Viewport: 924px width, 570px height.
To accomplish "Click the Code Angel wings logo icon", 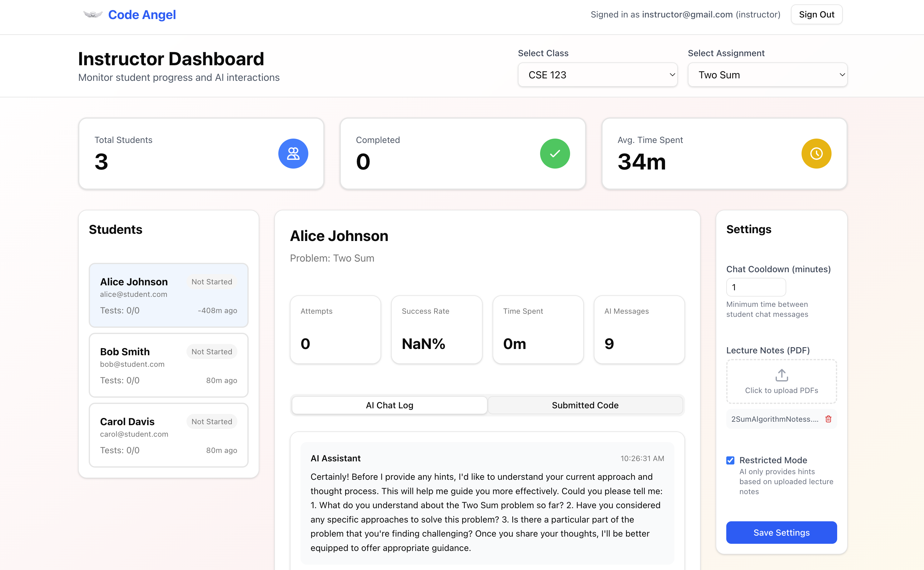I will pos(92,15).
